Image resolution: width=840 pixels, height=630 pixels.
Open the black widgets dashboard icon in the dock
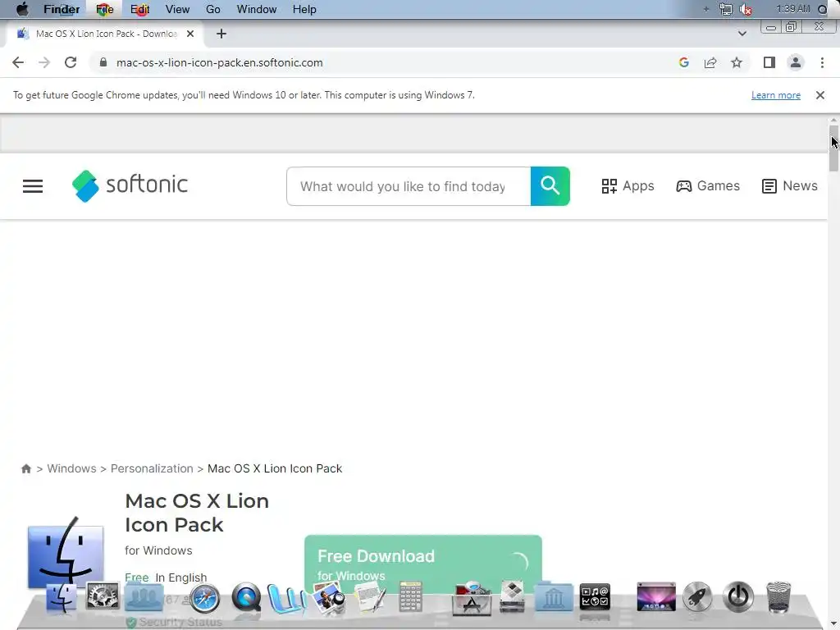595,597
